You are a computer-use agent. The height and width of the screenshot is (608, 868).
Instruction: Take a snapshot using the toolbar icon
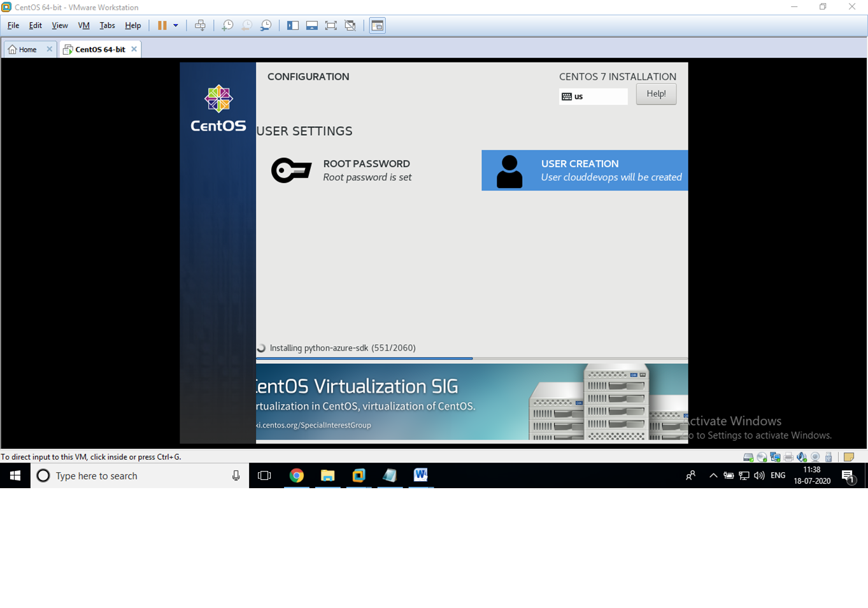pyautogui.click(x=227, y=25)
